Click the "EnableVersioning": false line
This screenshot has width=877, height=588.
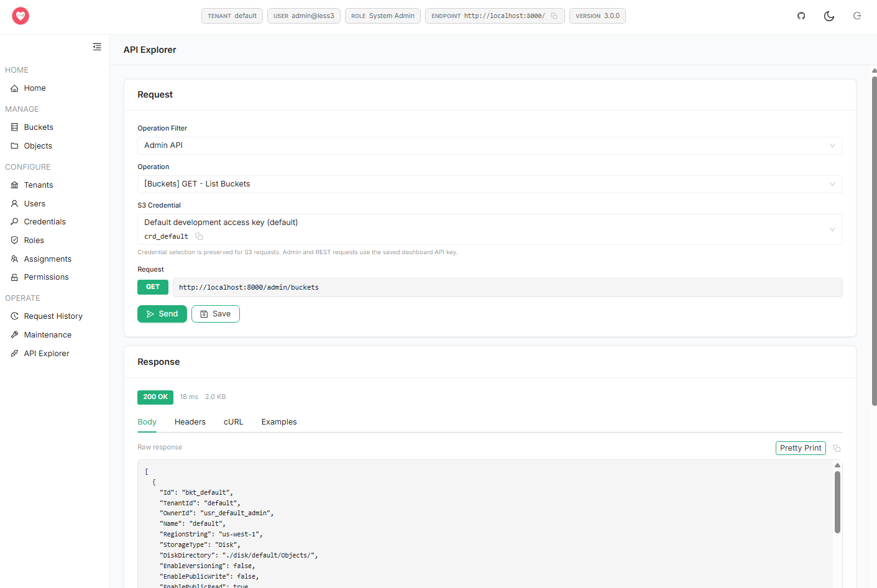click(x=208, y=566)
